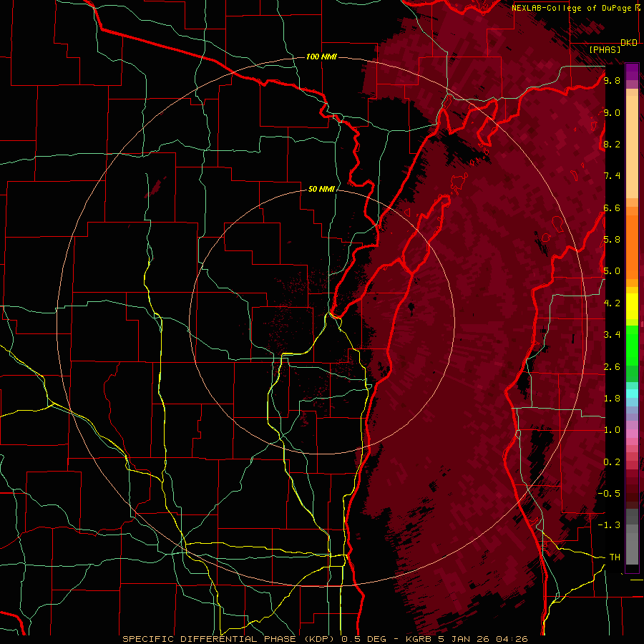Click the 4.2 legend value
Image resolution: width=644 pixels, height=644 pixels.
[x=612, y=303]
